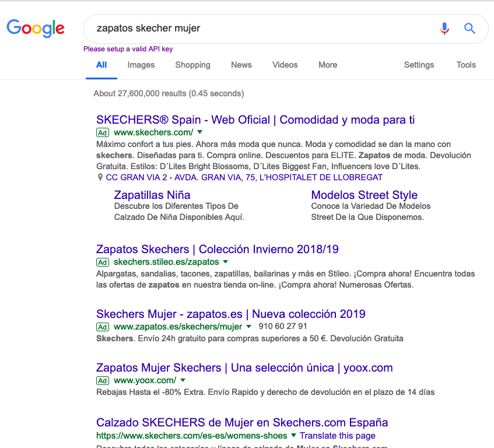This screenshot has width=494, height=448.
Task: Click the map pin icon by CC Gran Via address
Action: pyautogui.click(x=100, y=177)
